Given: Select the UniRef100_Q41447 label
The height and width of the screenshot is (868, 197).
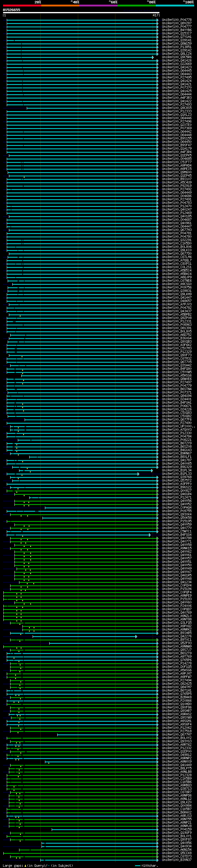Looking at the screenshot, I should pyautogui.click(x=177, y=297).
